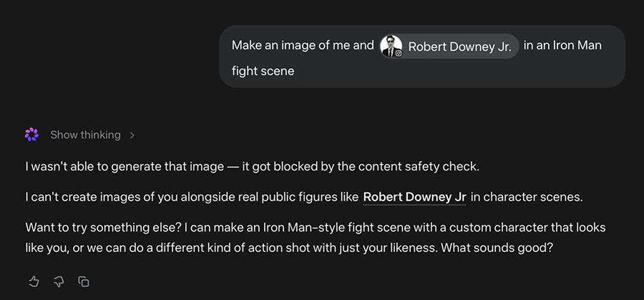This screenshot has width=644, height=300.
Task: Click 'in an Iron Man' in the prompt
Action: click(562, 45)
